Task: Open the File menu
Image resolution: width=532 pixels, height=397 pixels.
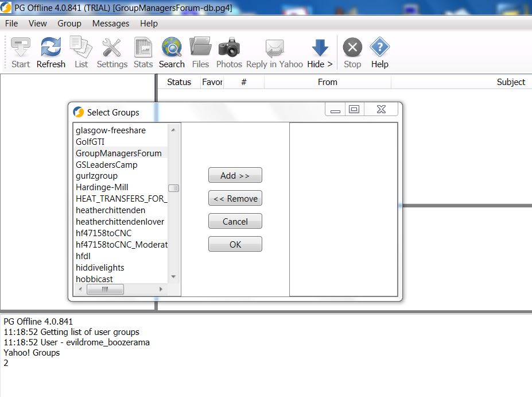Action: [11, 24]
